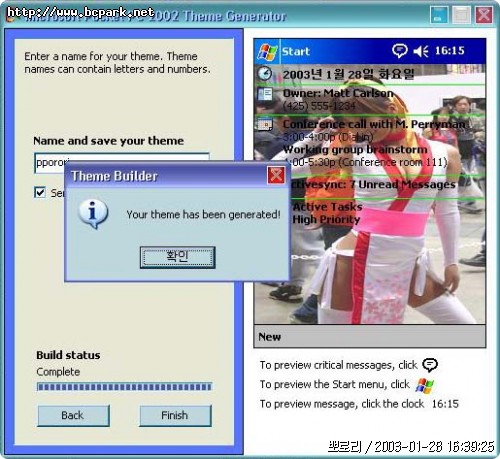Click the Finish button
500x459 pixels.
175,415
